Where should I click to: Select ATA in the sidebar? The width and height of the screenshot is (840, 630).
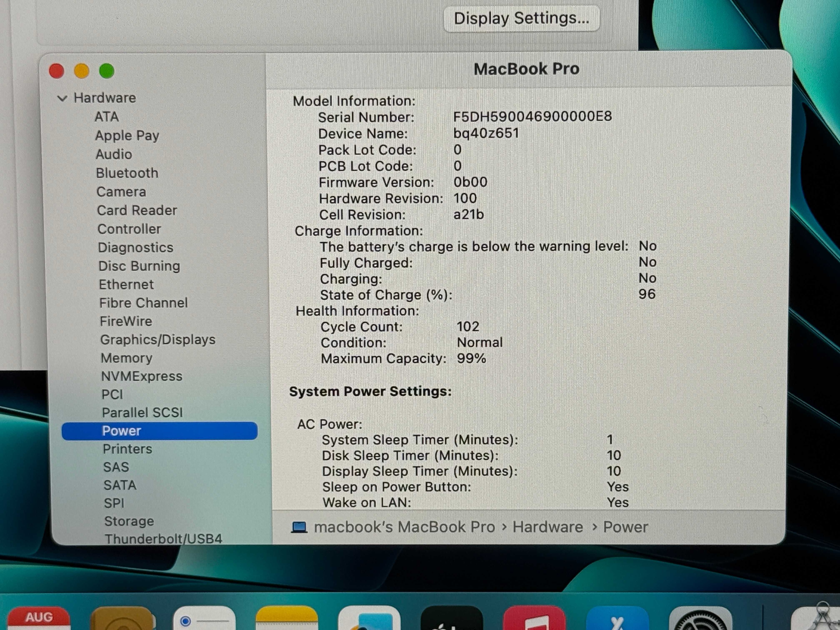(x=107, y=117)
